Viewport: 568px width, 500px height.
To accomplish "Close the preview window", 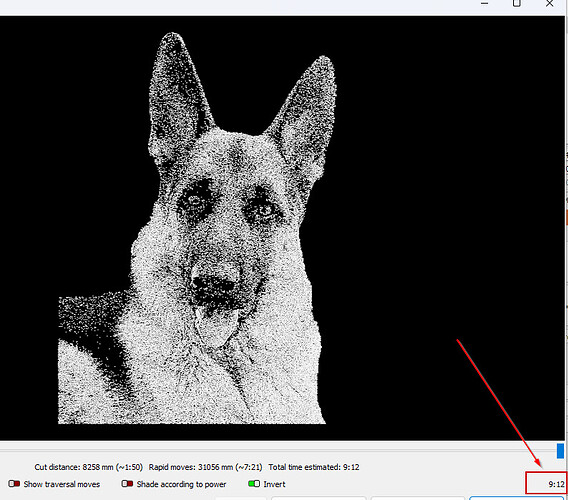I will 549,4.
